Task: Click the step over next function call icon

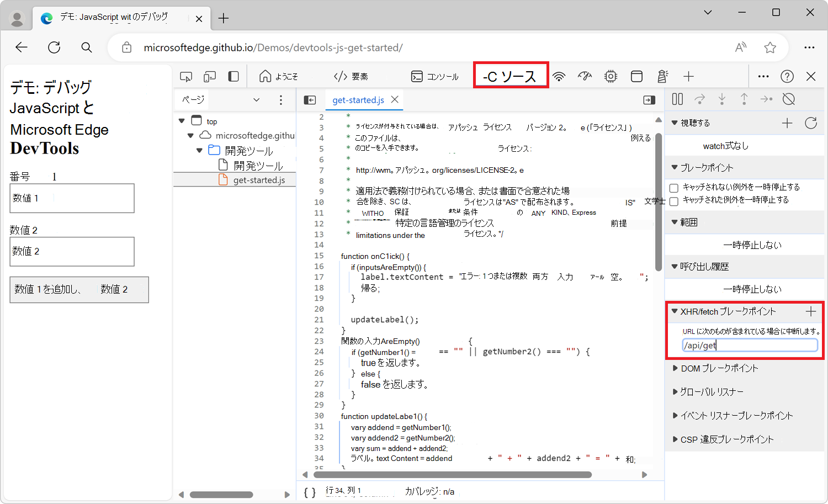Action: [699, 99]
